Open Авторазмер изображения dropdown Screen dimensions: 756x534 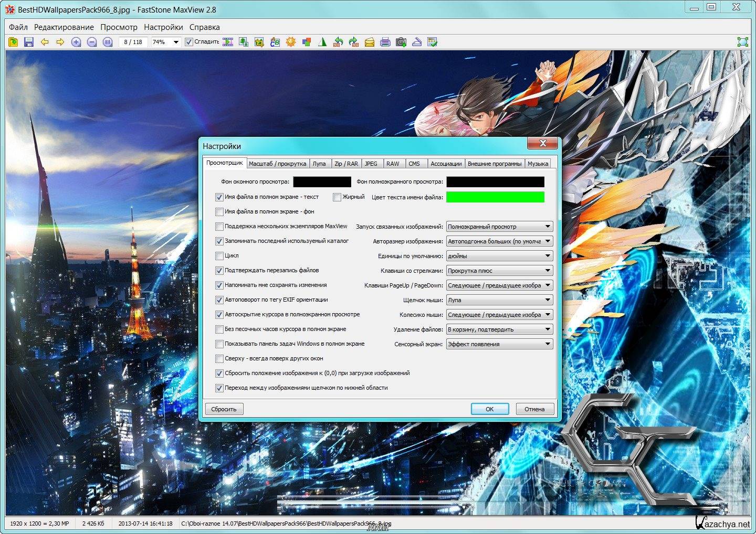pyautogui.click(x=499, y=241)
